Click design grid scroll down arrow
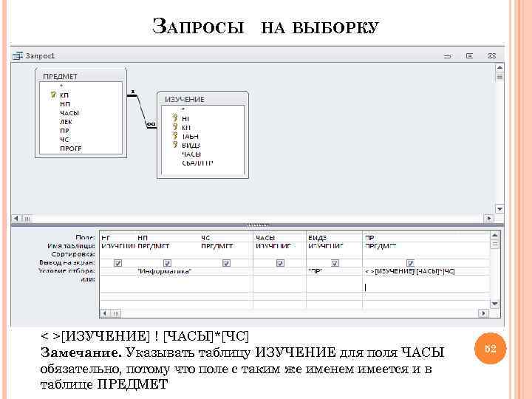This screenshot has height=399, width=532. click(494, 304)
